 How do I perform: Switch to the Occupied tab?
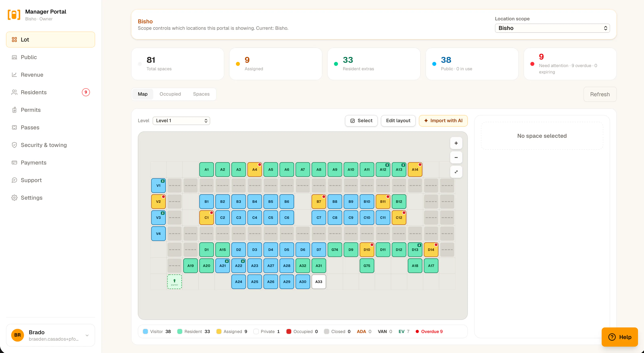click(x=170, y=94)
